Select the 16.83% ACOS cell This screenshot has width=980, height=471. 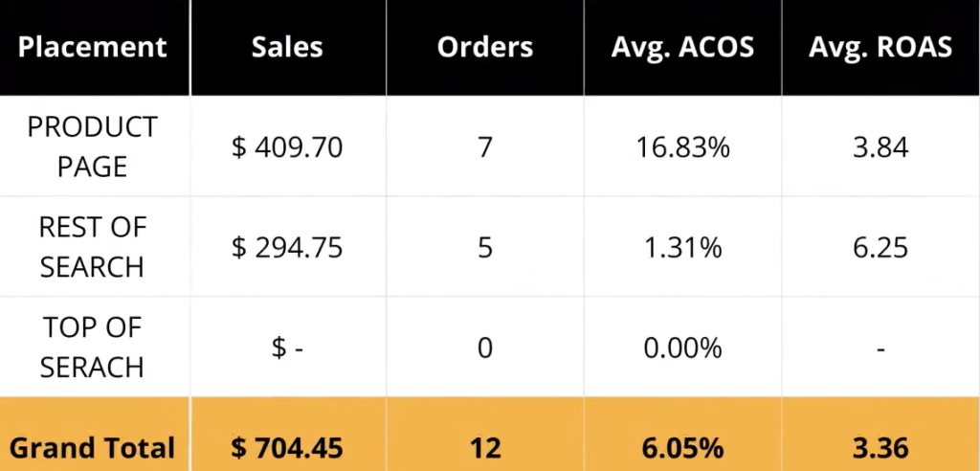682,146
